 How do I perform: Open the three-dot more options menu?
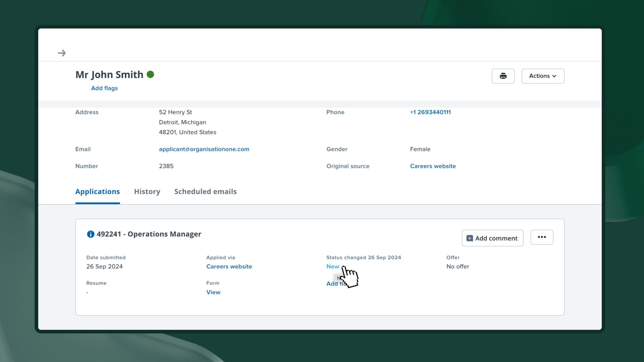coord(542,237)
